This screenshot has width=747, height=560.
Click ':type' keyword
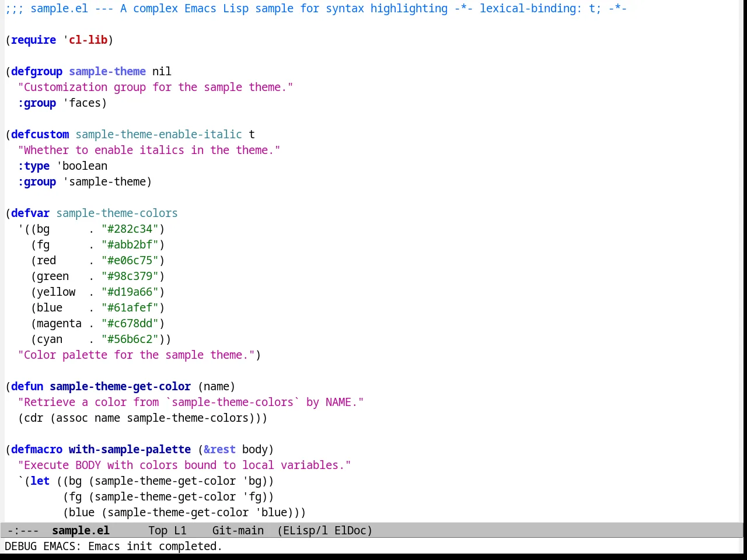click(33, 166)
